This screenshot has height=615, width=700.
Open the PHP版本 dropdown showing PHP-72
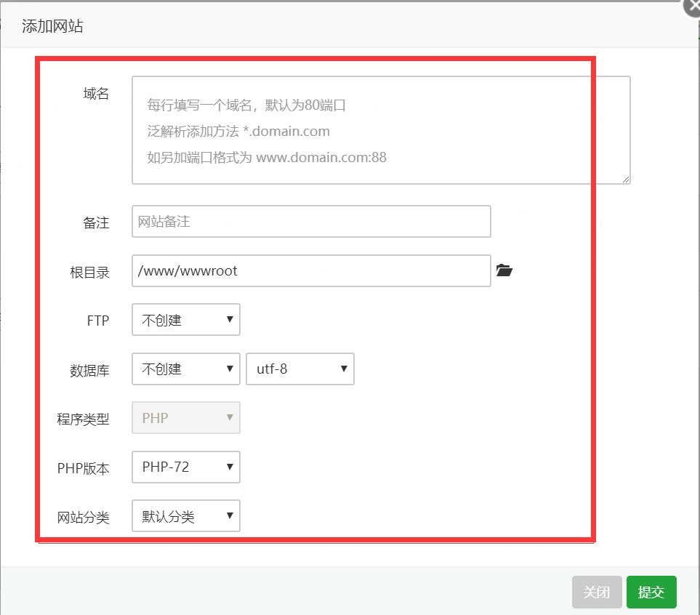(x=185, y=467)
